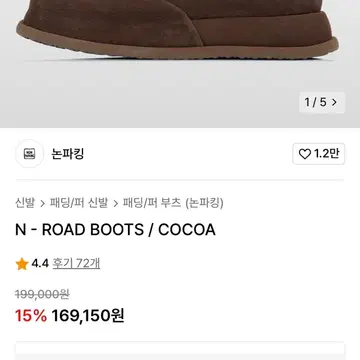Click the crossed-out 199,000원 original price
Image resolution: width=360 pixels, height=360 pixels.
[42, 294]
